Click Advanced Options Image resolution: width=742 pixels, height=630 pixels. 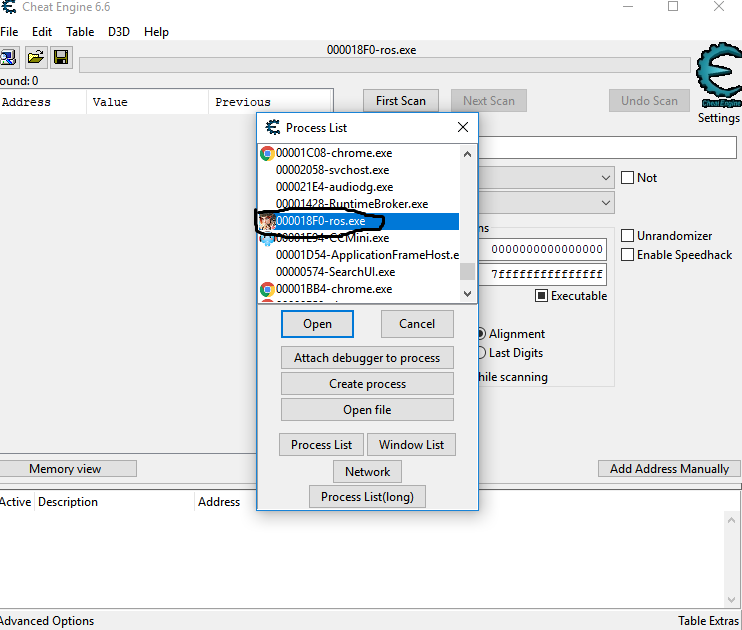click(47, 621)
